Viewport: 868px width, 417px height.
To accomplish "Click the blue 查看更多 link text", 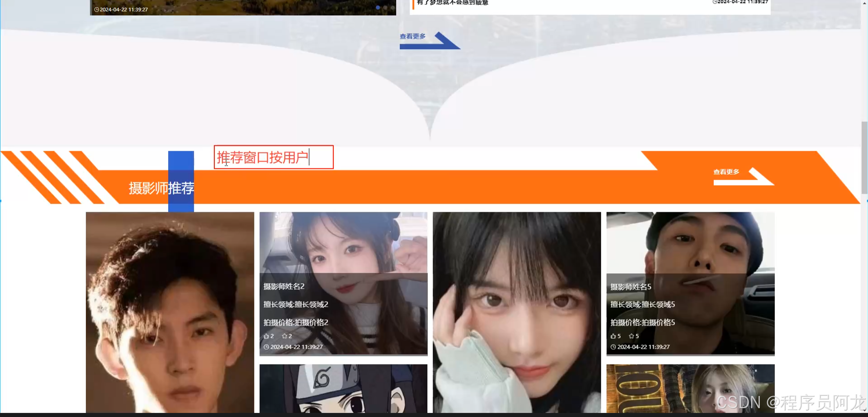I will [412, 36].
